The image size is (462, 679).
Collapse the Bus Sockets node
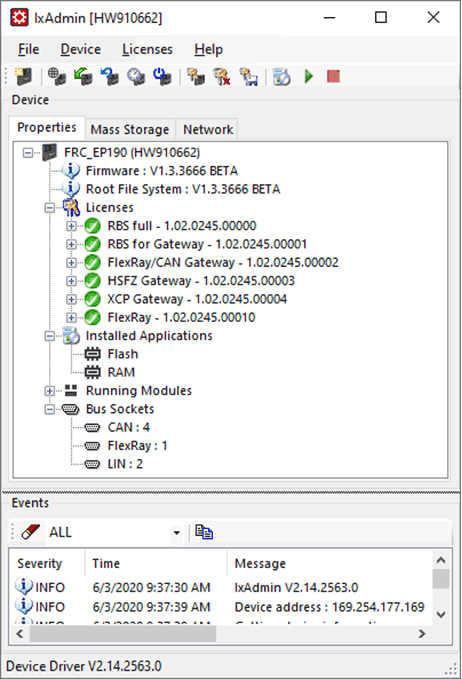coord(50,409)
